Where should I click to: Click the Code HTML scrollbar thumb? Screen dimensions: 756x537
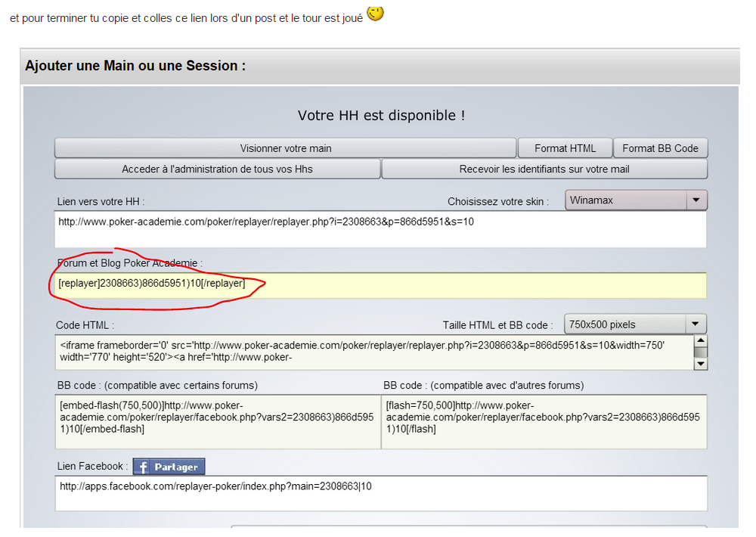point(701,352)
